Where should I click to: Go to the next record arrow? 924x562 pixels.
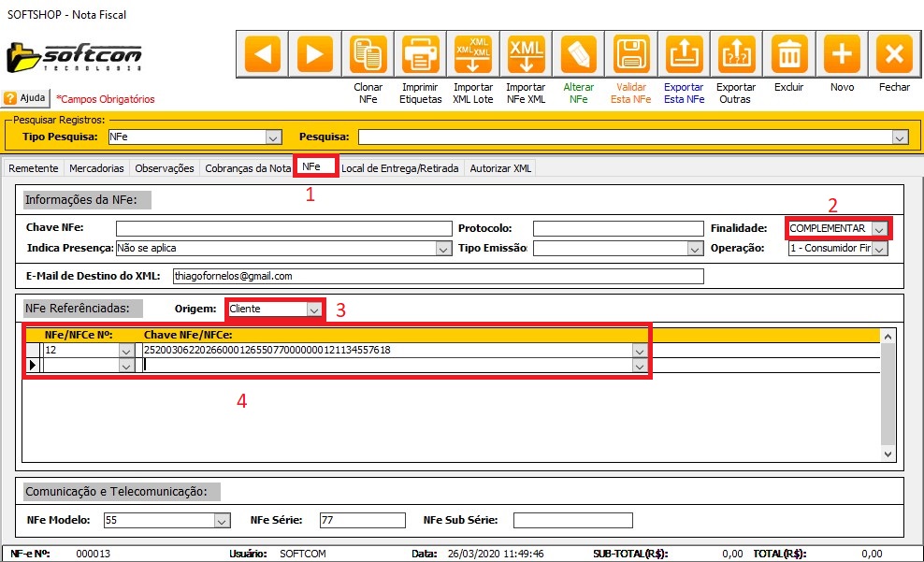pos(315,54)
